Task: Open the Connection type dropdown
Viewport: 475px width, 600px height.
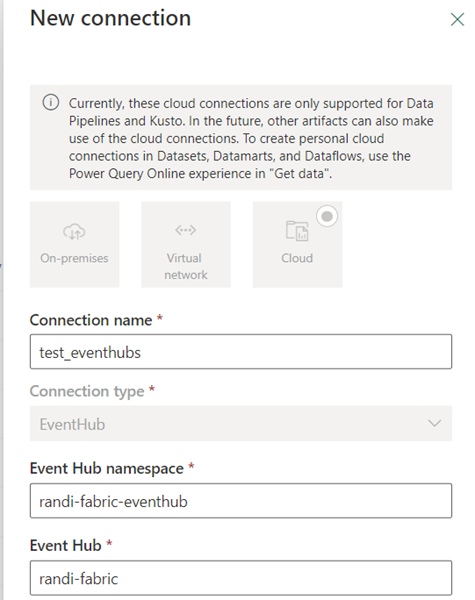Action: (x=241, y=424)
